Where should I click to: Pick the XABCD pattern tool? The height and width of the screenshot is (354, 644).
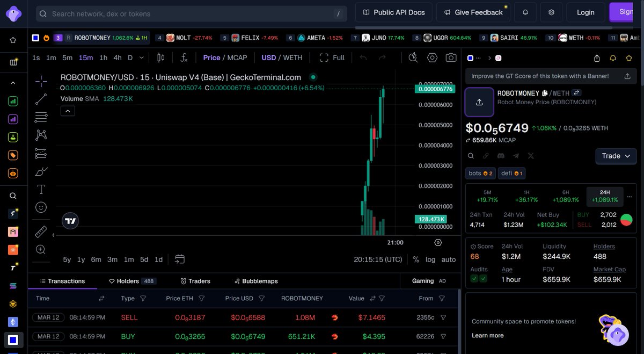click(x=41, y=135)
